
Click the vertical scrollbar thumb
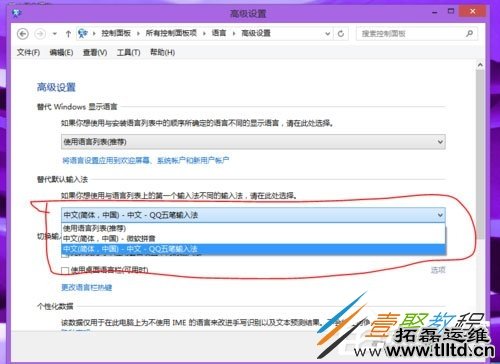[x=480, y=154]
